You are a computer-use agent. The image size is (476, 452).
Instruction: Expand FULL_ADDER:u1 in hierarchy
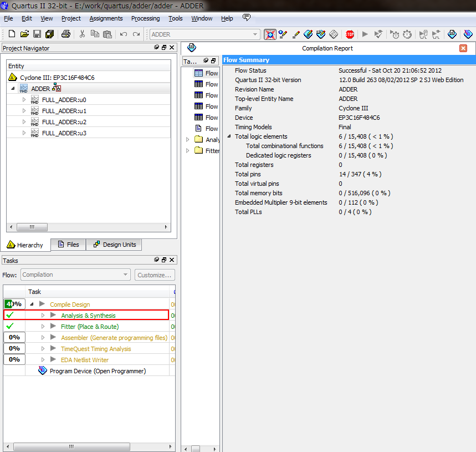(24, 110)
